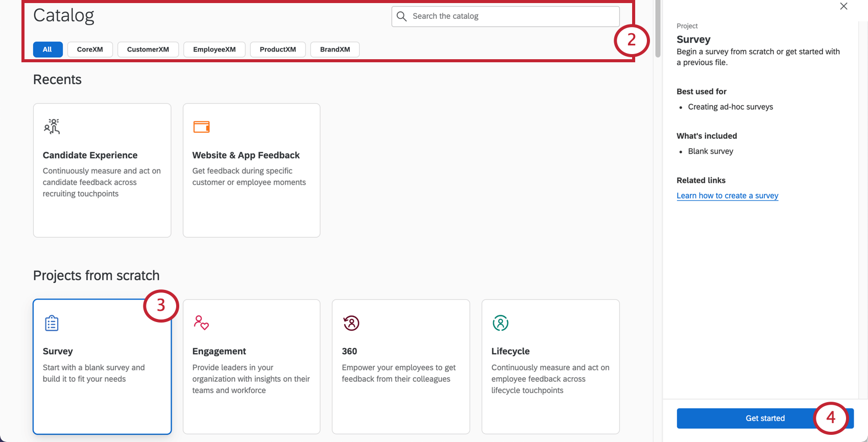Filter catalog by CustomerXM

(148, 50)
